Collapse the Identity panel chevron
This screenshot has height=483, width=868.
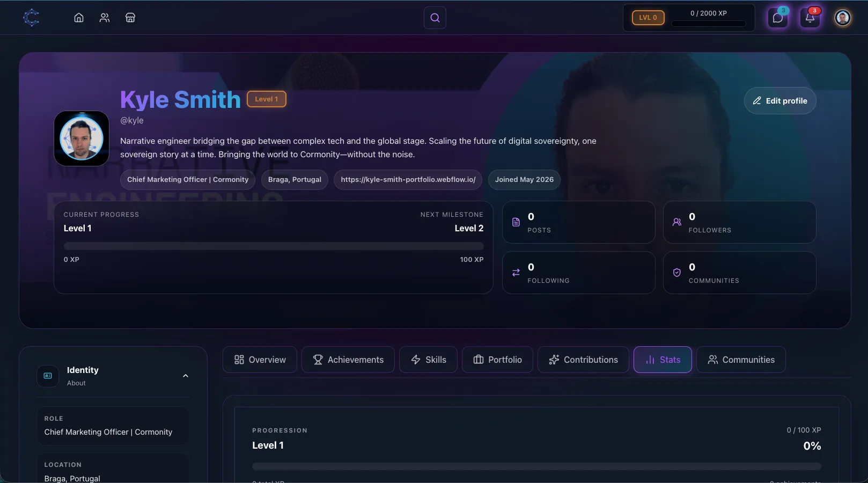(x=186, y=376)
